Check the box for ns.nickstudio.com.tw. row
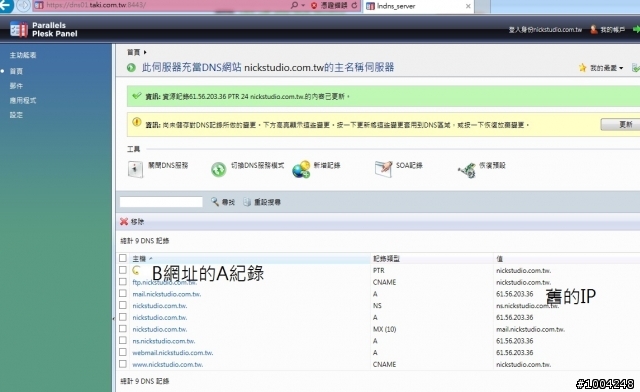640x392 pixels. tap(123, 340)
